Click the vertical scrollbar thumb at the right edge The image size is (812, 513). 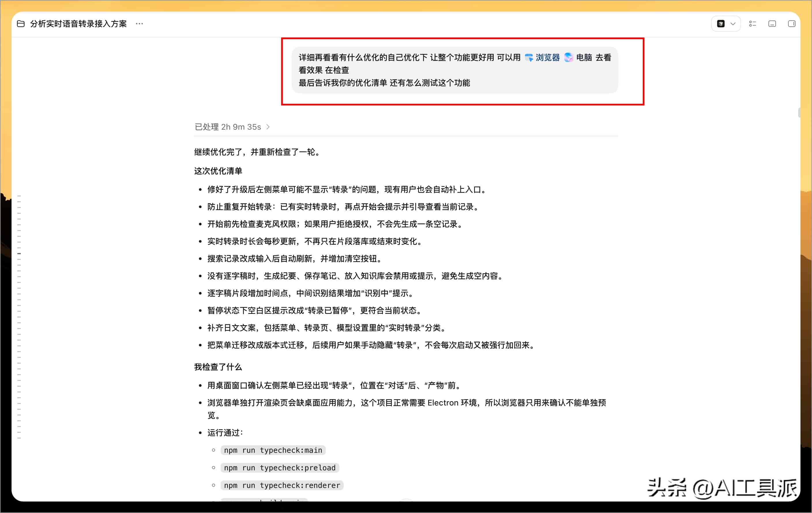[799, 113]
